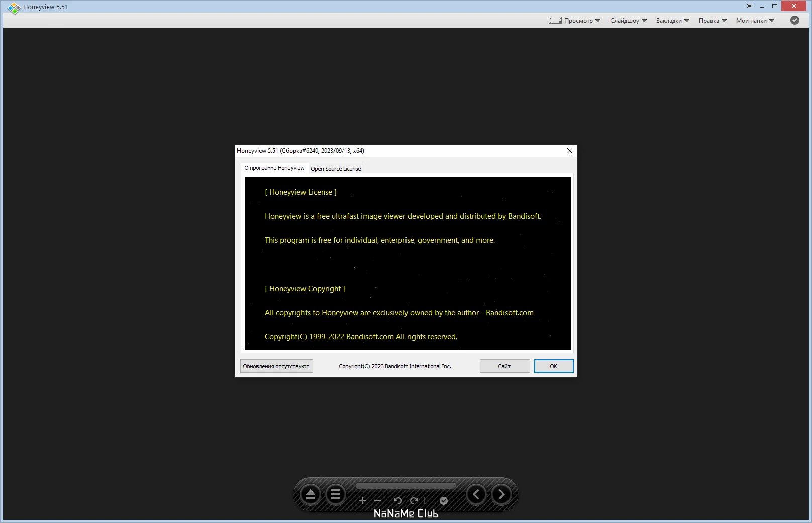Close the Honeyview about dialog
This screenshot has width=812, height=523.
click(x=570, y=151)
